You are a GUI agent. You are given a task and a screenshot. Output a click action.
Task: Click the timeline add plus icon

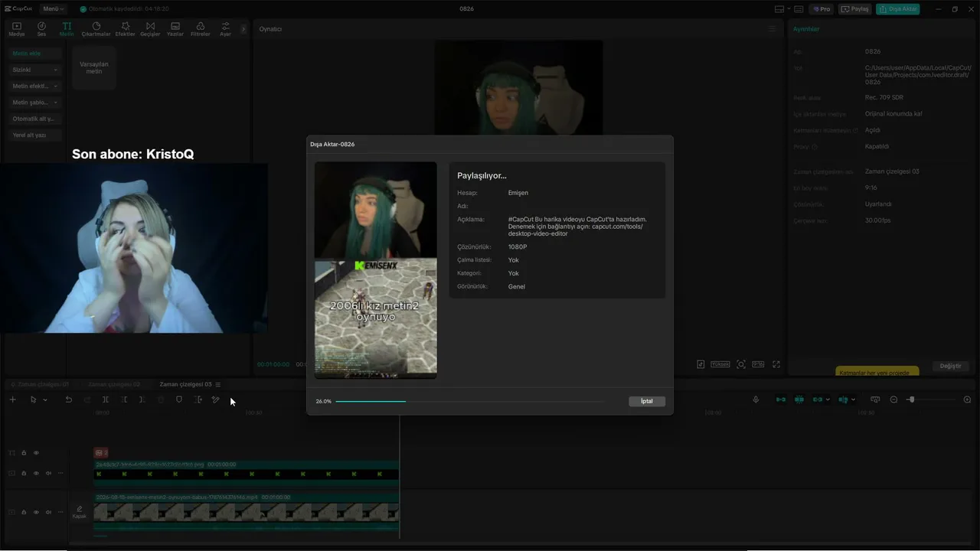coord(12,399)
